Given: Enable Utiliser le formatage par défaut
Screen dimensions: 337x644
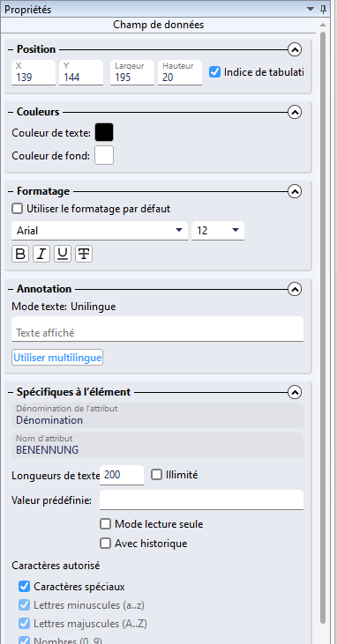Looking at the screenshot, I should (18, 209).
